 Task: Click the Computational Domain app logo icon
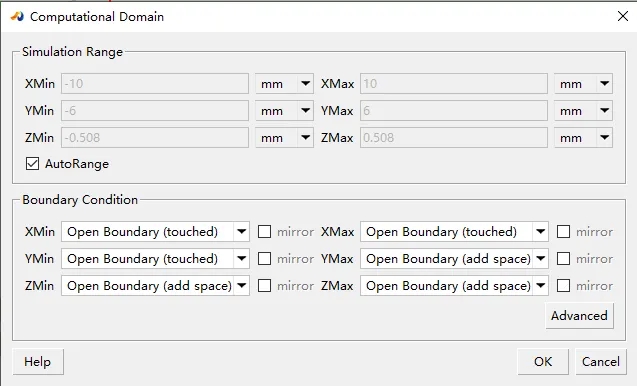17,17
